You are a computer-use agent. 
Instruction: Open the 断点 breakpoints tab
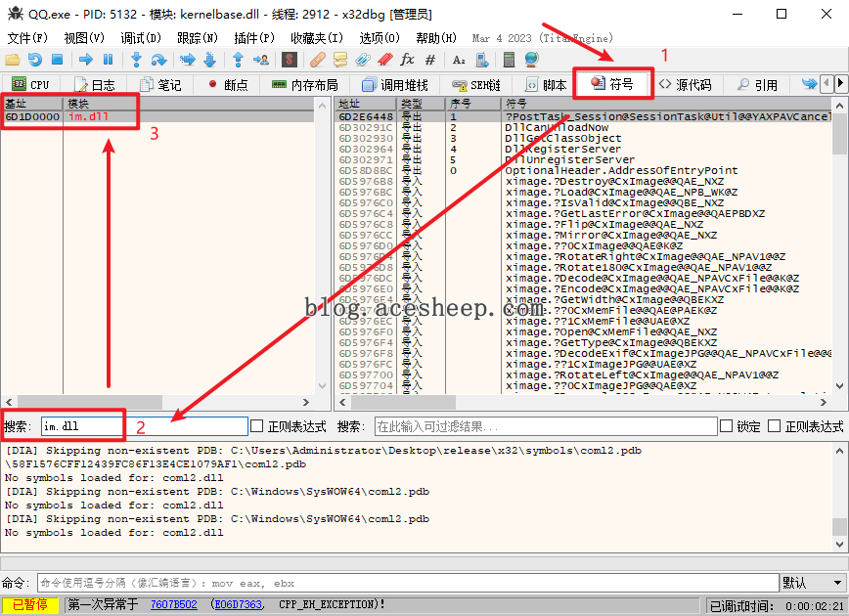227,85
